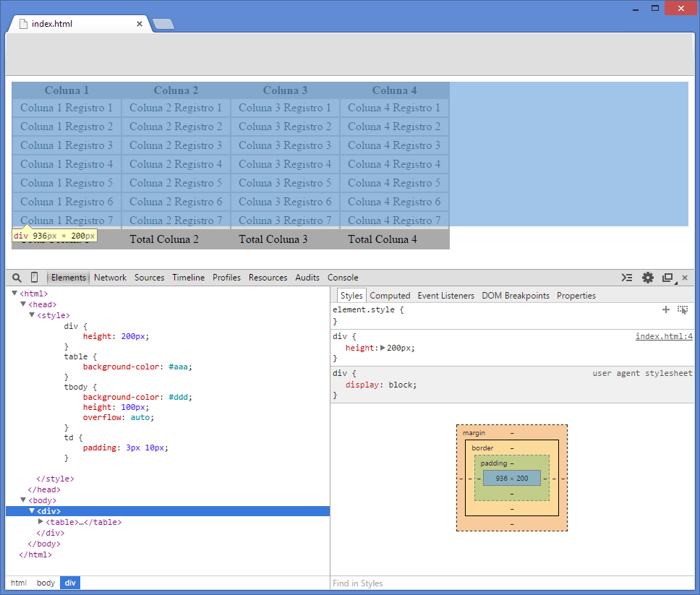
Task: Click the Find in Styles field
Action: click(x=512, y=583)
